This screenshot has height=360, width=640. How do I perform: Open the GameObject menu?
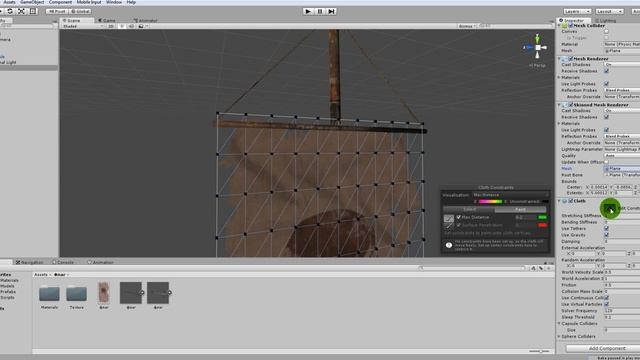[32, 2]
